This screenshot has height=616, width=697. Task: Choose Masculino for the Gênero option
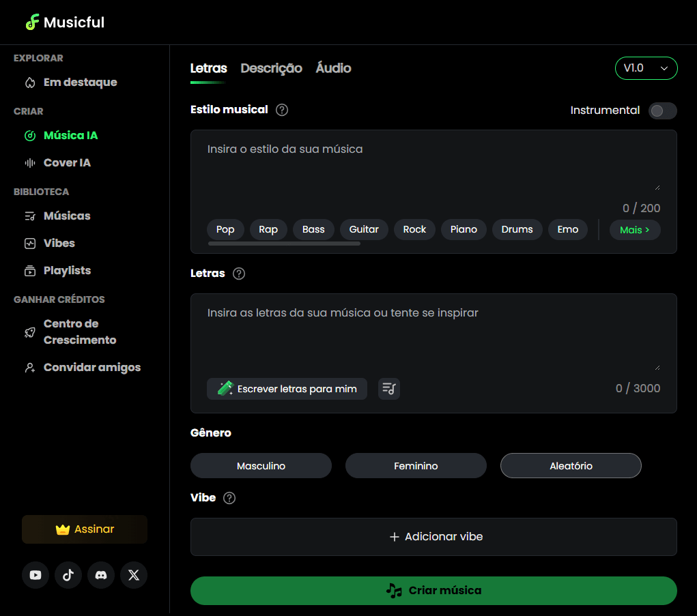pos(261,465)
